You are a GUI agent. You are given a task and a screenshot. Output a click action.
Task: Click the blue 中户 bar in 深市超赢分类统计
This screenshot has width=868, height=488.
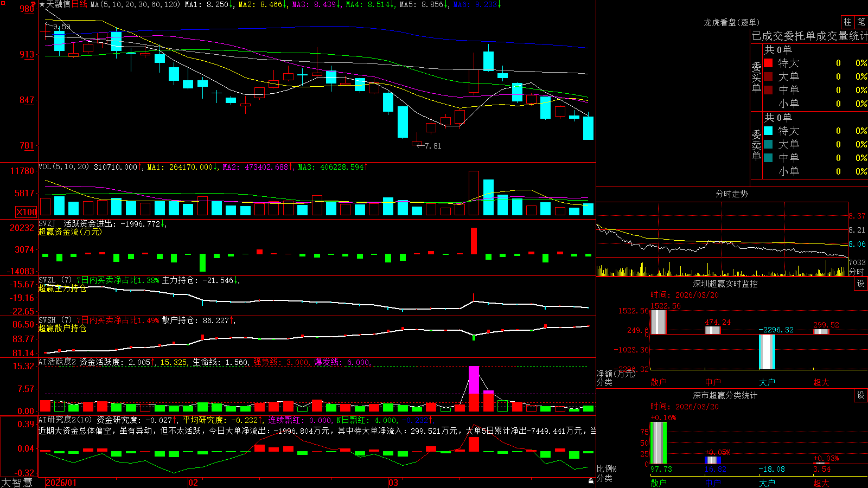pyautogui.click(x=713, y=460)
